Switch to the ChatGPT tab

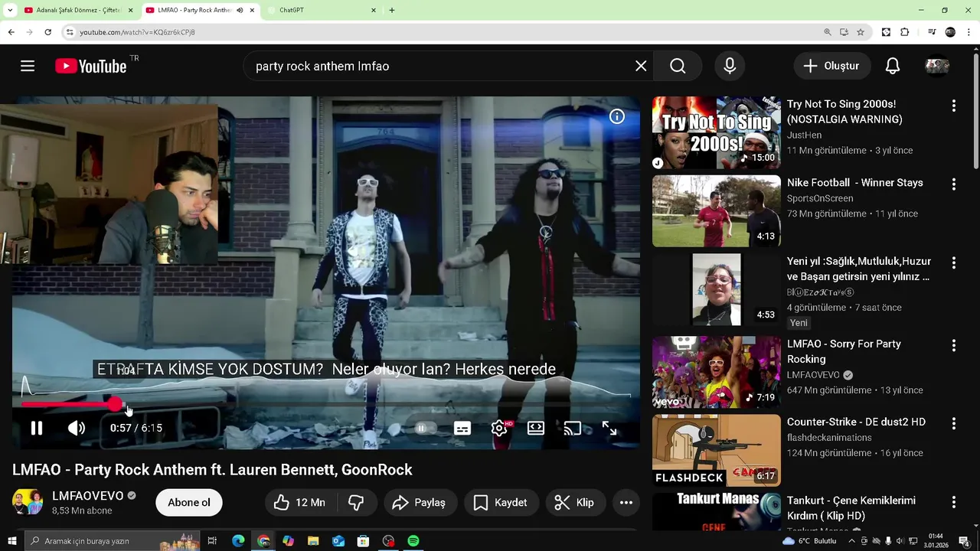(x=322, y=10)
